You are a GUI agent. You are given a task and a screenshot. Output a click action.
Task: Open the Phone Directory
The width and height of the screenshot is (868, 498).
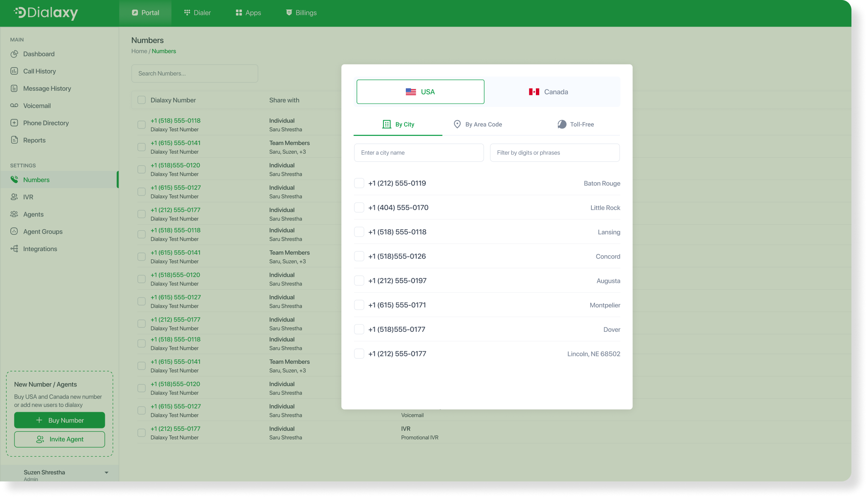46,123
